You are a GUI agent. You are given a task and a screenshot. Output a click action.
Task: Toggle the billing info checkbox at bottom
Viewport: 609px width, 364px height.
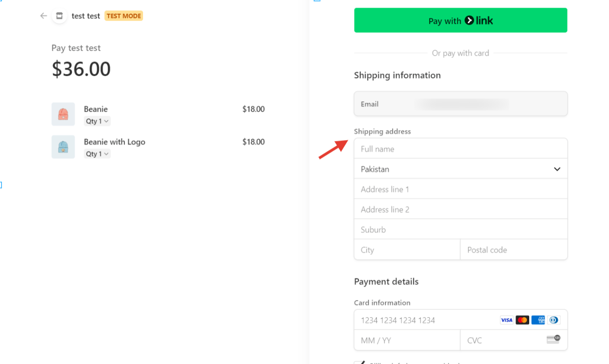359,362
